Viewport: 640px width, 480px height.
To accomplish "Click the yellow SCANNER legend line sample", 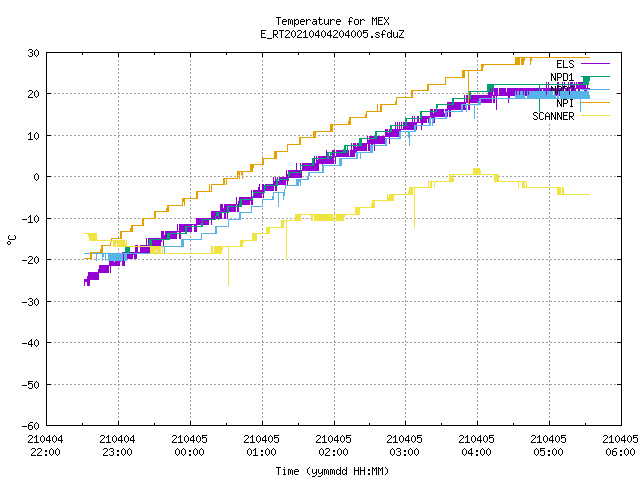I will pos(595,116).
